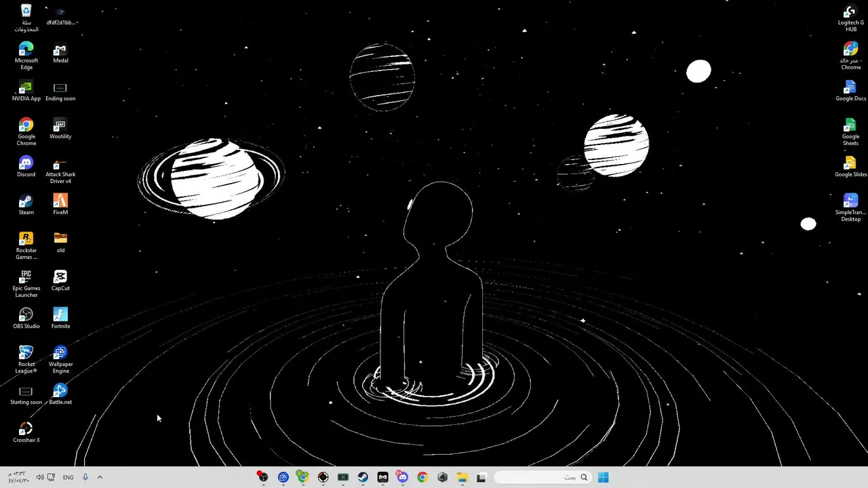
Task: Show hidden system tray icons chevron
Action: tap(100, 477)
